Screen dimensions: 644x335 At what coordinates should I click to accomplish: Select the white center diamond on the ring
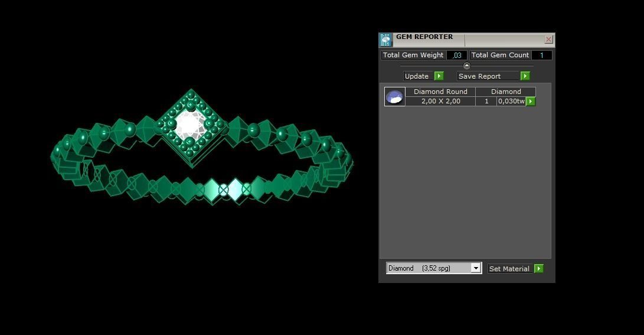pos(189,125)
